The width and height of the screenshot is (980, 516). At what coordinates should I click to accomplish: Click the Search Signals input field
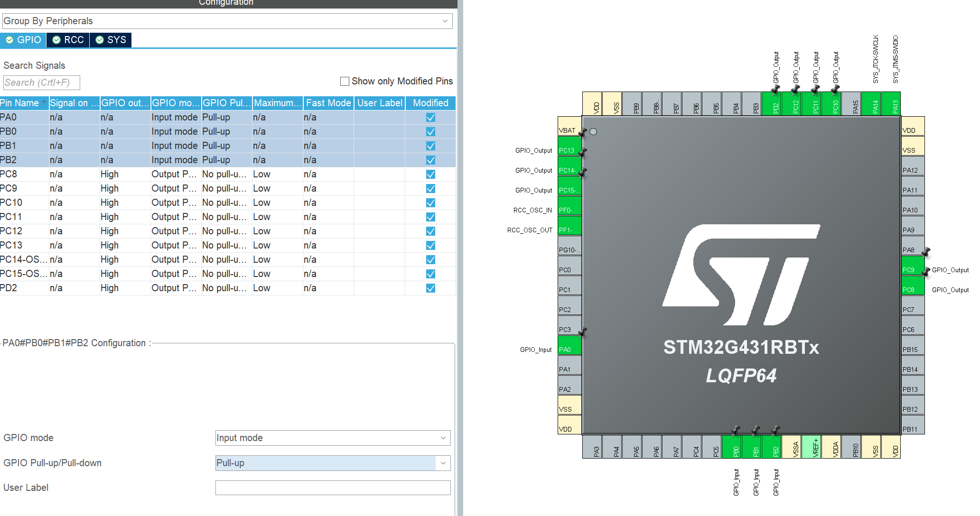pyautogui.click(x=42, y=83)
